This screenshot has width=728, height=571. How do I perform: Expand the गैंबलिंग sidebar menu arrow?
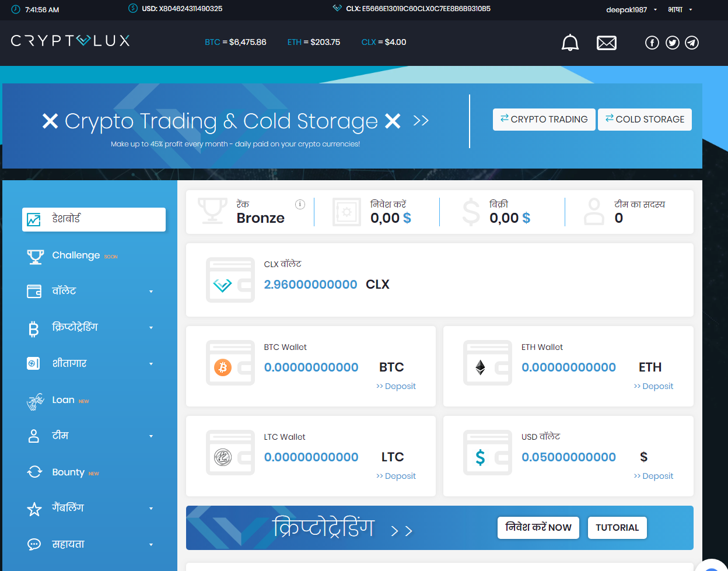[x=151, y=509]
